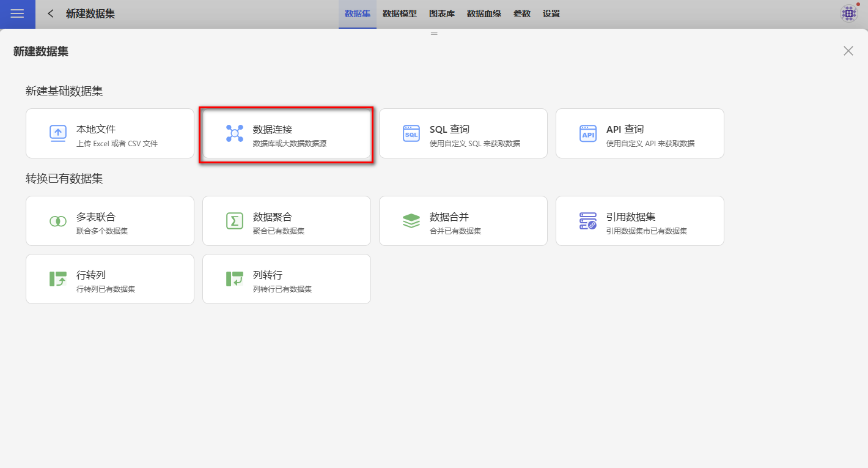Open the 图表库 tab

click(442, 13)
